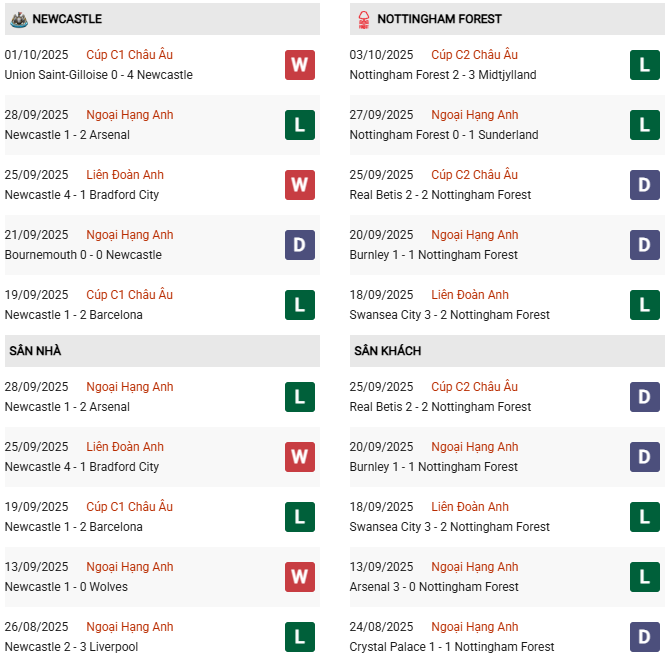Open the NOTTINGHAM FOREST team header
This screenshot has width=666, height=660.
click(x=439, y=19)
